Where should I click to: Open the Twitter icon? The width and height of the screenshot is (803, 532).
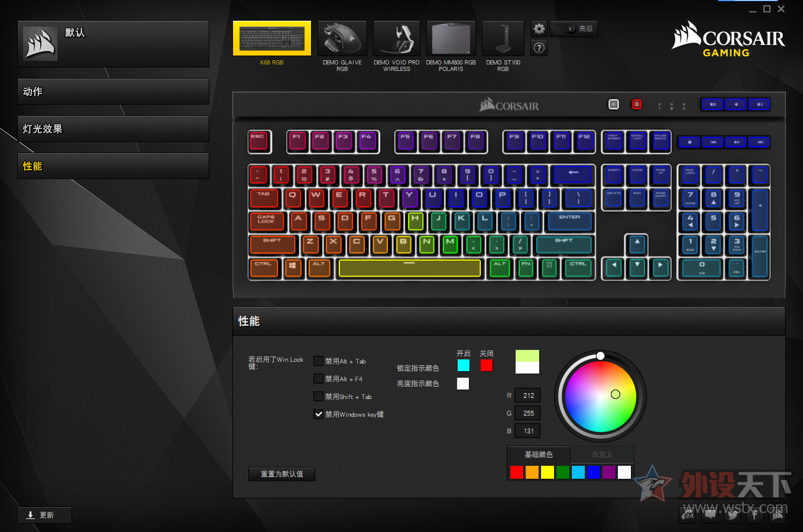[x=733, y=515]
